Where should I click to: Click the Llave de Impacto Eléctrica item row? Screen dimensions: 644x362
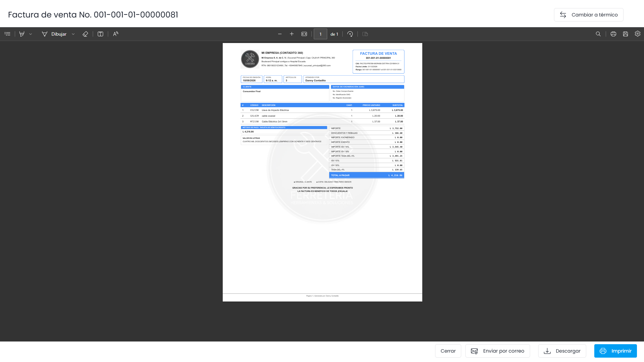323,110
